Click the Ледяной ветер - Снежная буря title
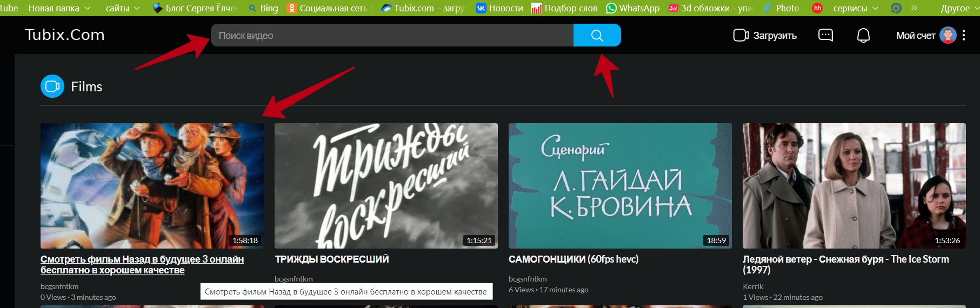 (846, 265)
